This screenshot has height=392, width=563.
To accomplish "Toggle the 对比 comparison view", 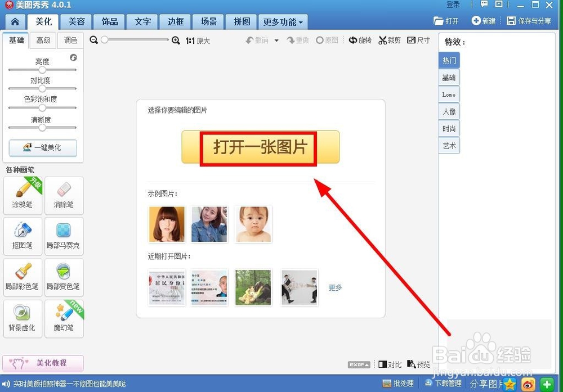I will coord(390,364).
